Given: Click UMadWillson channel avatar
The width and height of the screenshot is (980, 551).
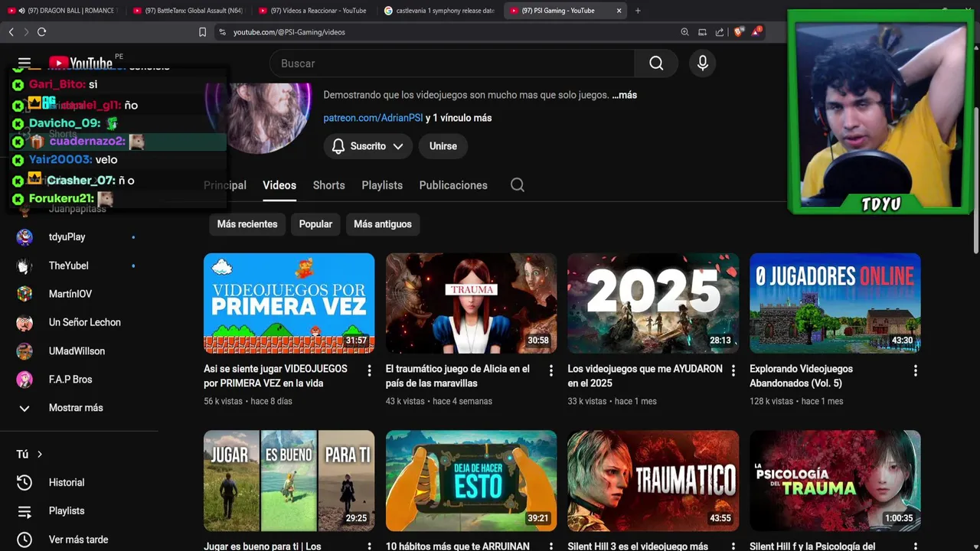Looking at the screenshot, I should tap(24, 351).
